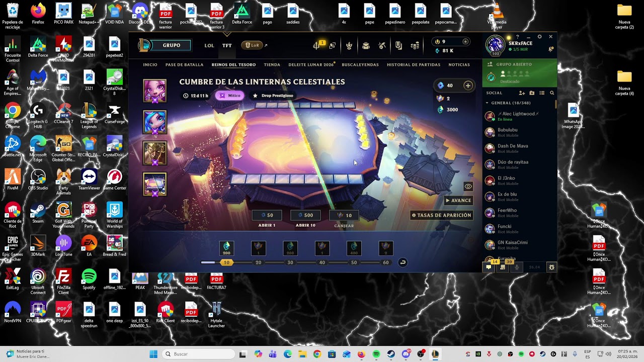Image resolution: width=644 pixels, height=362 pixels.
Task: Select the blue-haired chibi thumbnail
Action: pos(154,122)
